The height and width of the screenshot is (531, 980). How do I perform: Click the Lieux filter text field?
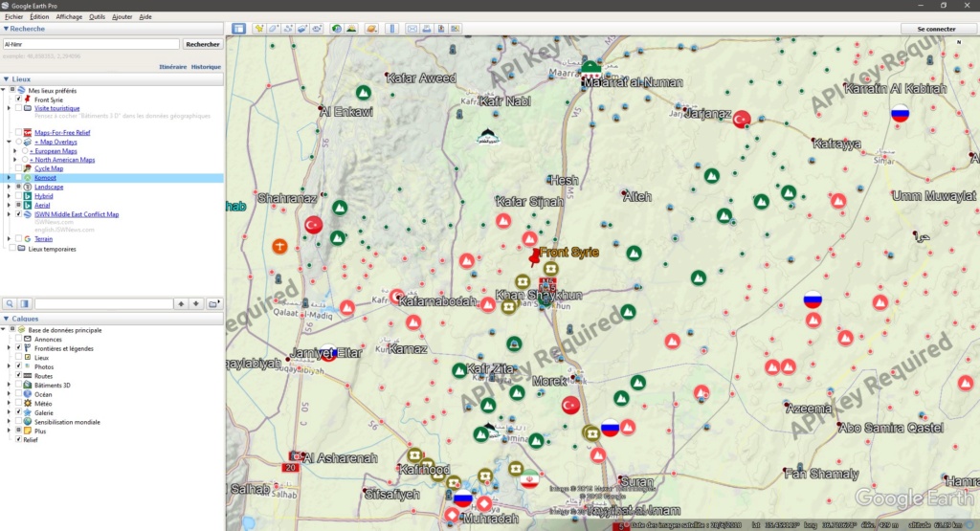point(103,303)
